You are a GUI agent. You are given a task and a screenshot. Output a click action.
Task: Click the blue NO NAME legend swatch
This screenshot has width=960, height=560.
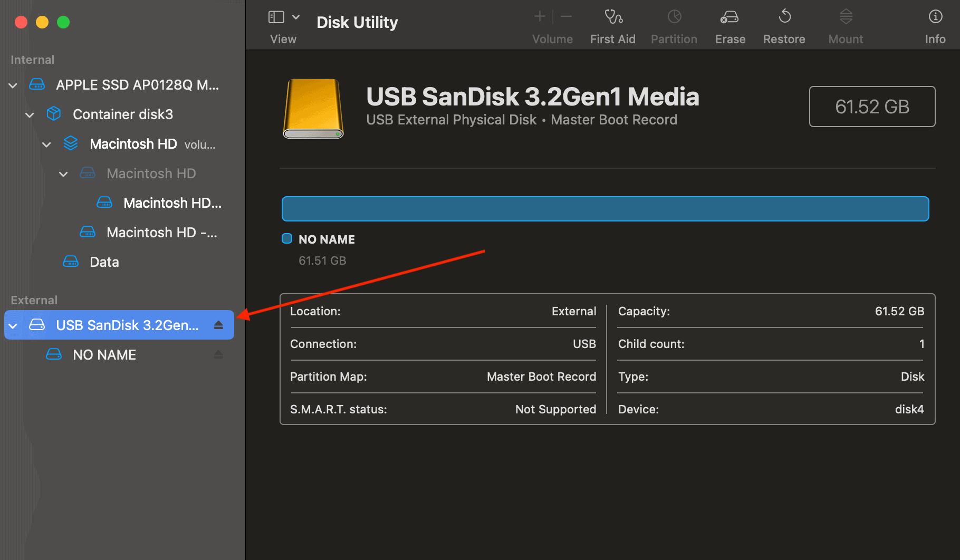click(x=287, y=239)
